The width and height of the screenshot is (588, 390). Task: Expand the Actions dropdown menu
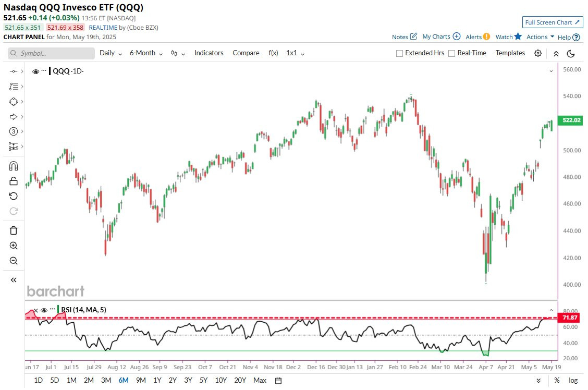pos(540,36)
